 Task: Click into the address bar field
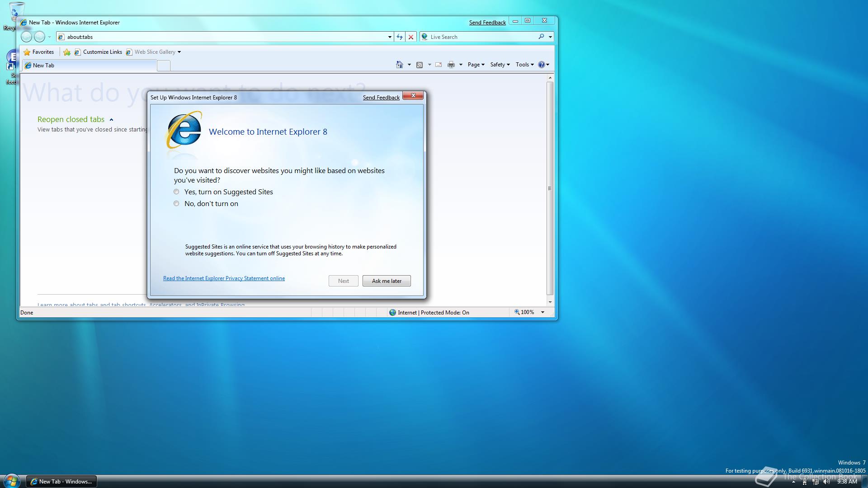pos(225,37)
